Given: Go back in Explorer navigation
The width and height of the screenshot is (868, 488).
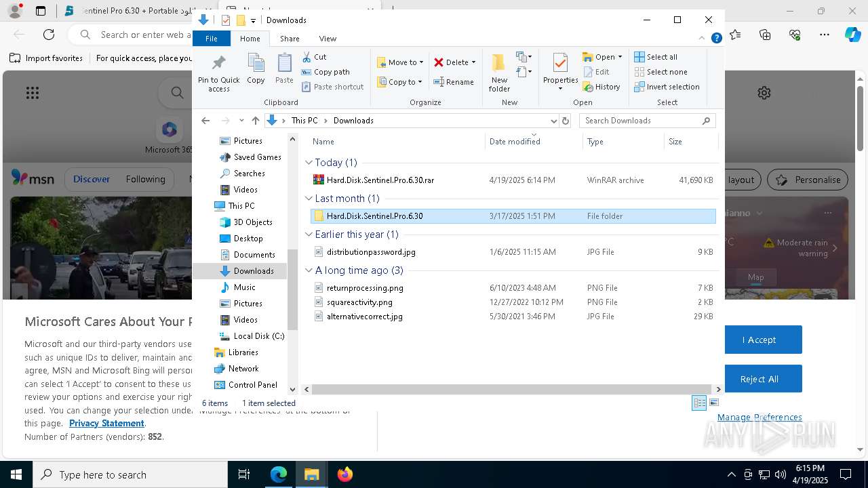Looking at the screenshot, I should tap(205, 121).
